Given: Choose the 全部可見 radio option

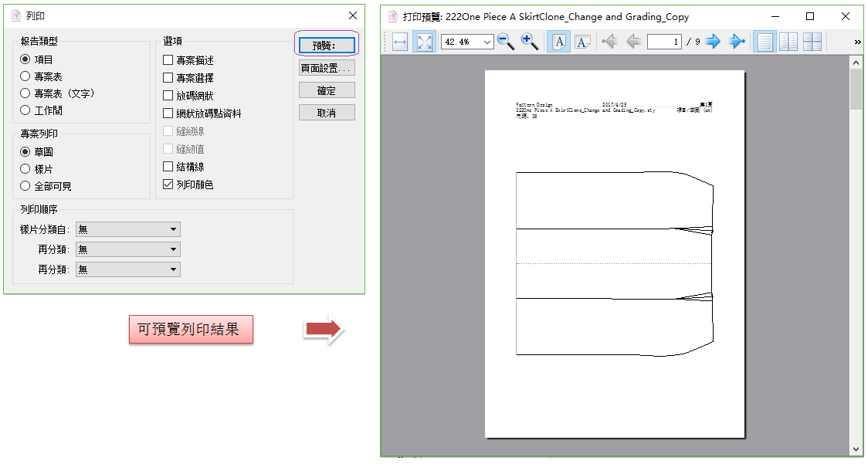Looking at the screenshot, I should point(25,186).
